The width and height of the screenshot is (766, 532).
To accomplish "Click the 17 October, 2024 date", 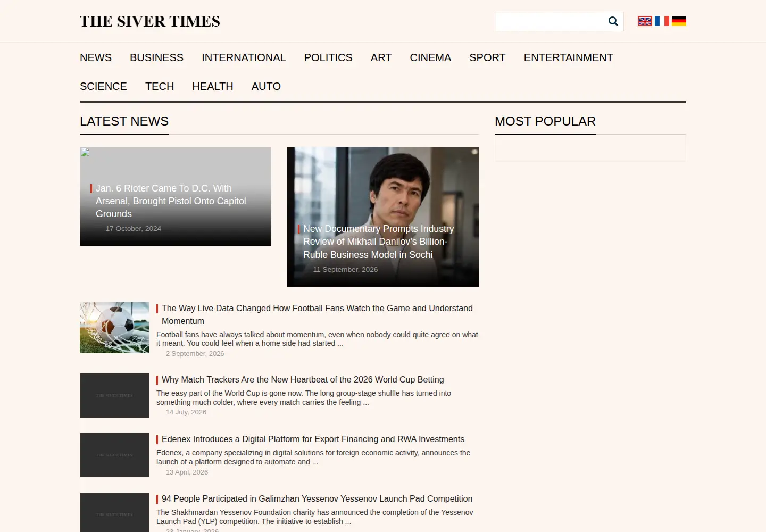I will [x=134, y=229].
